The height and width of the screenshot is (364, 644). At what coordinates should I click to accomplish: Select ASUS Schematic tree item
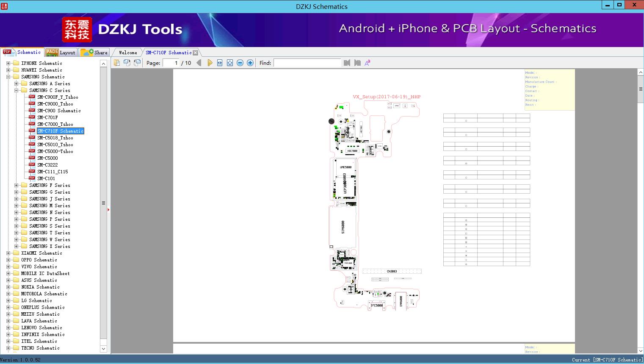point(39,280)
